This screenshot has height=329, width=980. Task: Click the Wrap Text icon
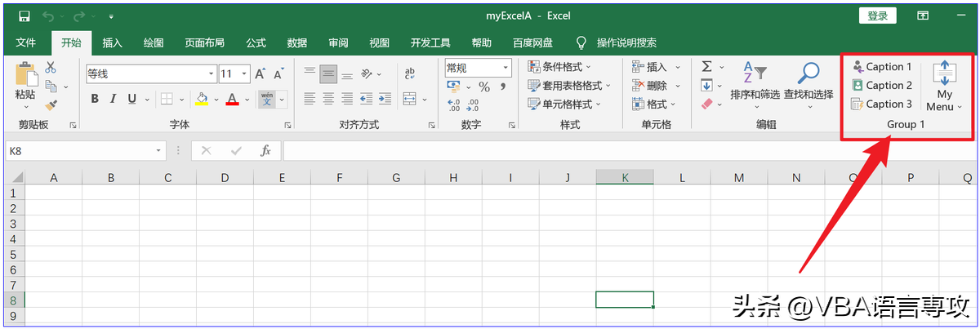point(411,73)
